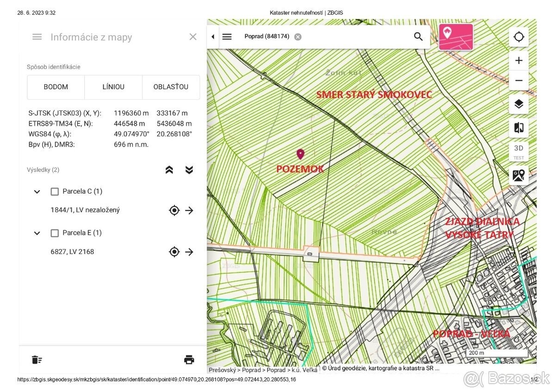This screenshot has height=392, width=555.
Task: Open the map layers icon
Action: click(518, 104)
